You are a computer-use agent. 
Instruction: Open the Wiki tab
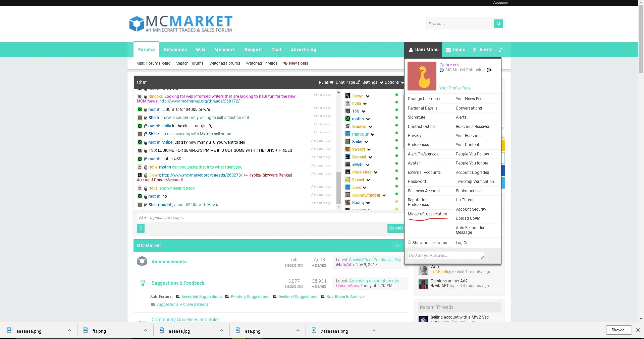point(201,50)
